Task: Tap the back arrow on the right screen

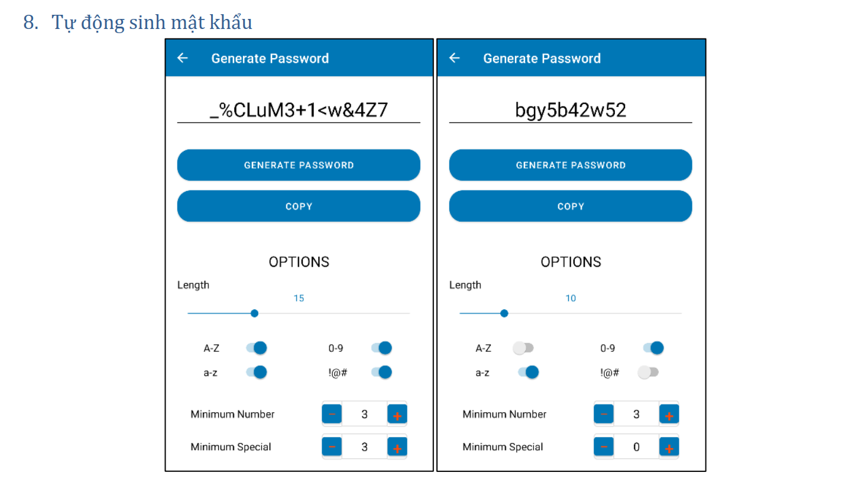Action: 454,58
